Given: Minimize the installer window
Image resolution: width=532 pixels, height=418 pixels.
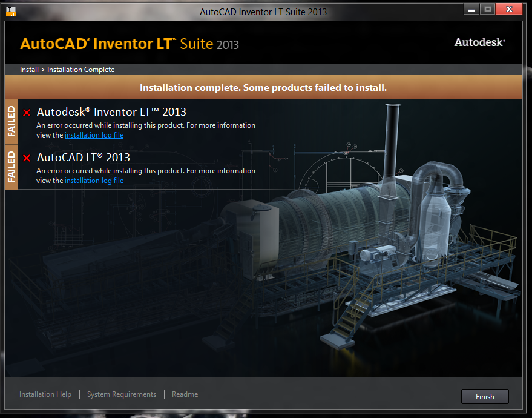Looking at the screenshot, I should point(471,10).
